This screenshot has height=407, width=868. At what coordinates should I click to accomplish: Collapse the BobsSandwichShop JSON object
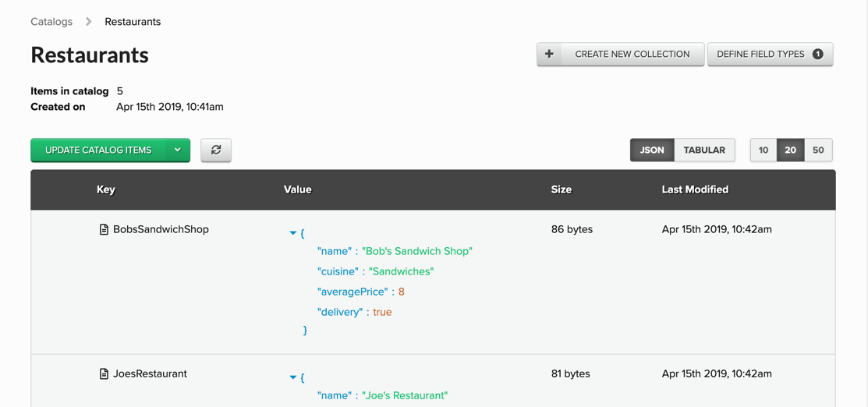point(293,233)
